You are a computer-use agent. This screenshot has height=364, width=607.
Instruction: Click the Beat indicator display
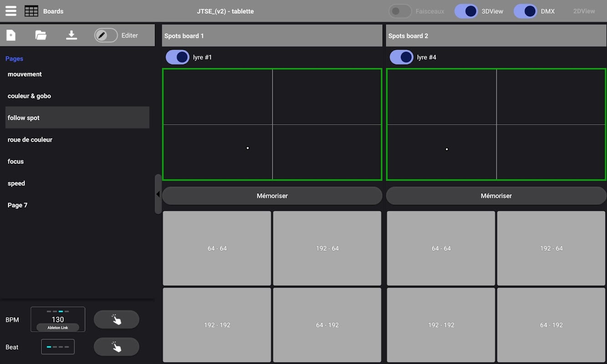pyautogui.click(x=58, y=347)
